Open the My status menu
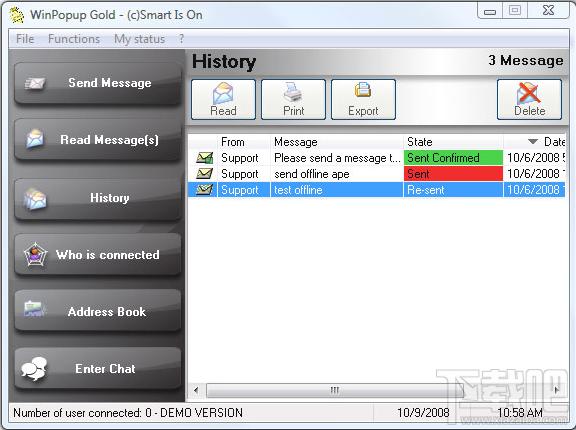Viewport: 576px width, 430px height. point(139,39)
